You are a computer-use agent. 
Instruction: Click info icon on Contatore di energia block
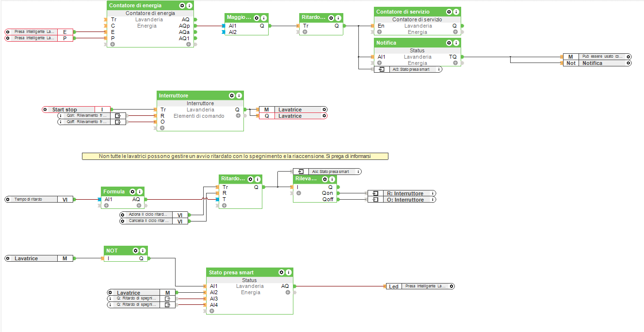click(x=189, y=5)
